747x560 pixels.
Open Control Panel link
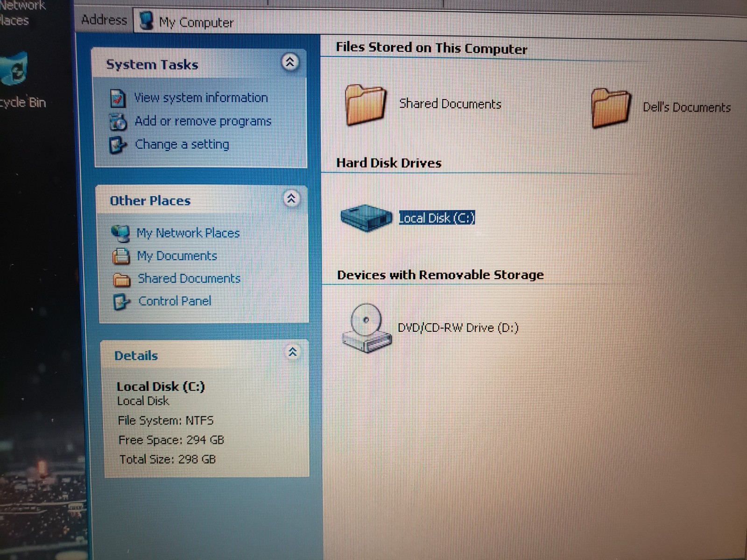175,301
